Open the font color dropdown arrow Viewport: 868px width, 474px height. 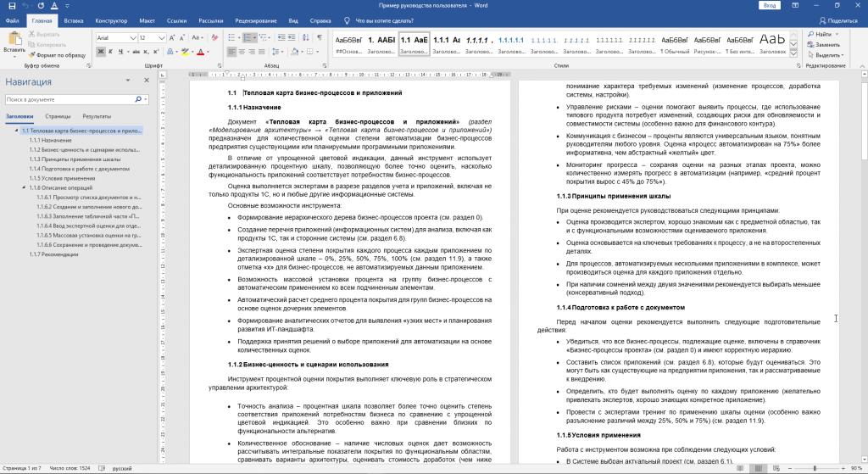pyautogui.click(x=208, y=52)
